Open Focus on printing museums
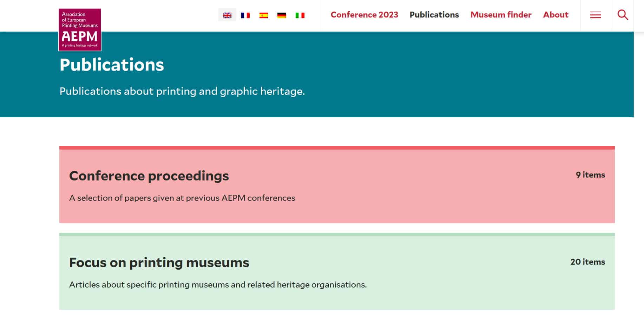644x317 pixels. 159,263
